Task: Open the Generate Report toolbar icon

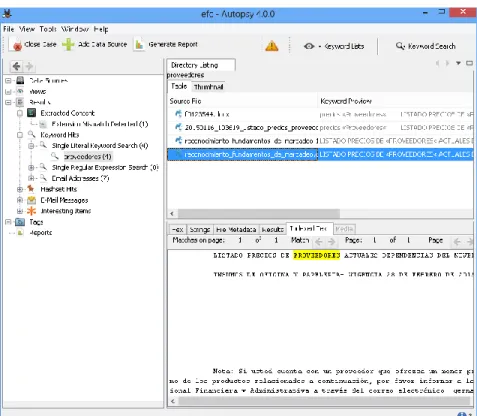Action: [139, 44]
